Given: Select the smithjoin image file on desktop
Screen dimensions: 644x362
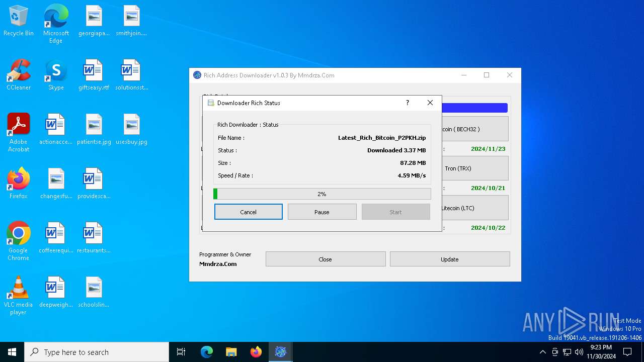Looking at the screenshot, I should [x=131, y=21].
